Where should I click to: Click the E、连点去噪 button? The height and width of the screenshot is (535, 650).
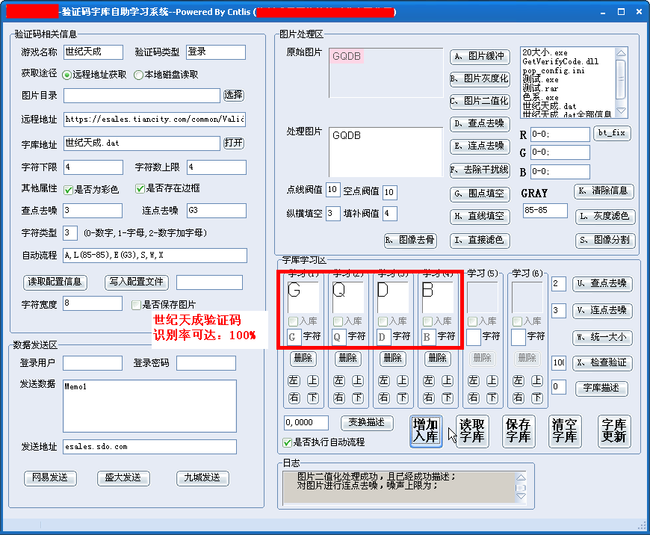coord(480,146)
